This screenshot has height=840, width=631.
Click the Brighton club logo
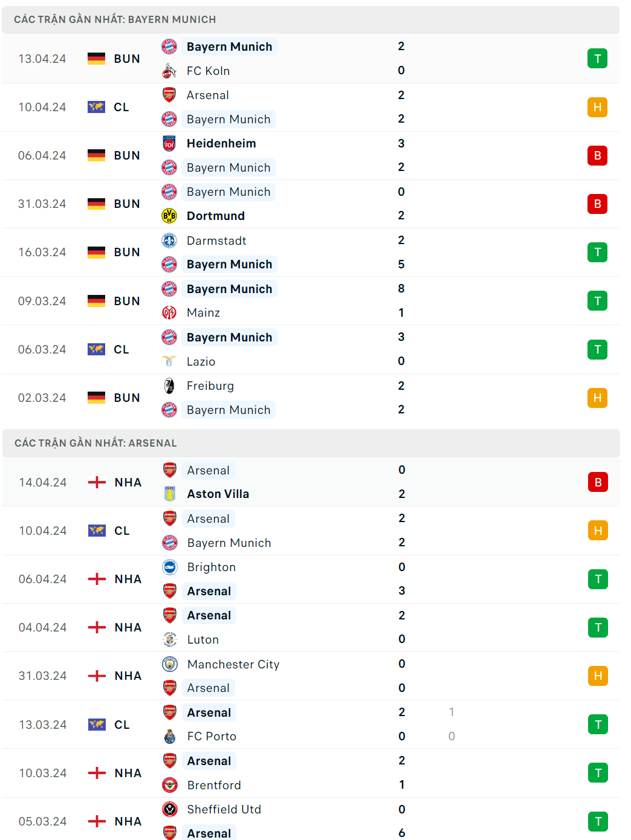[170, 567]
